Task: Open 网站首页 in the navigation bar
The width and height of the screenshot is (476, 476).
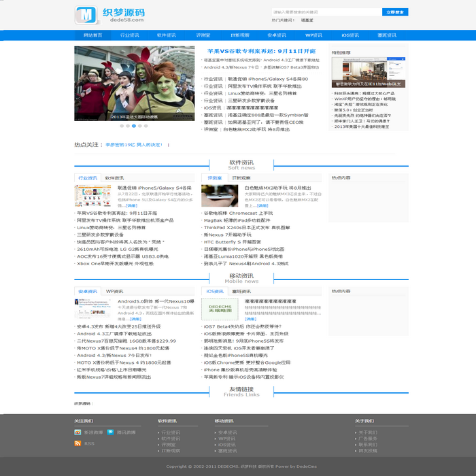Action: pos(93,35)
